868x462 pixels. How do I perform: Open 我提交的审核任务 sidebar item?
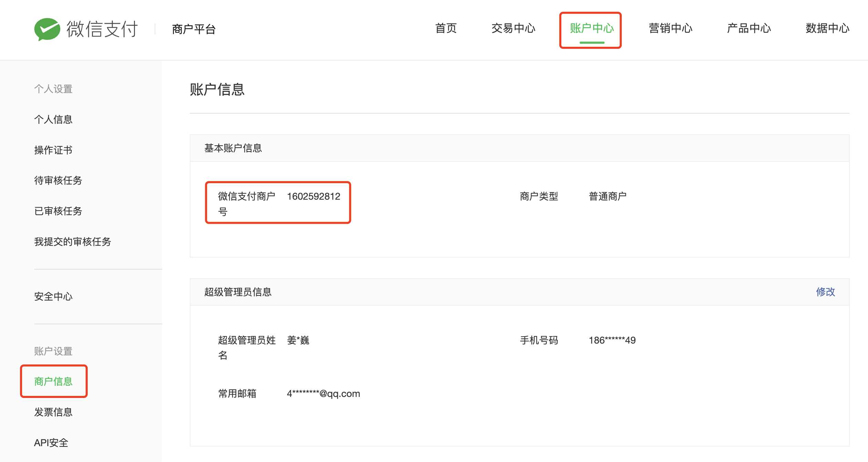pyautogui.click(x=73, y=242)
